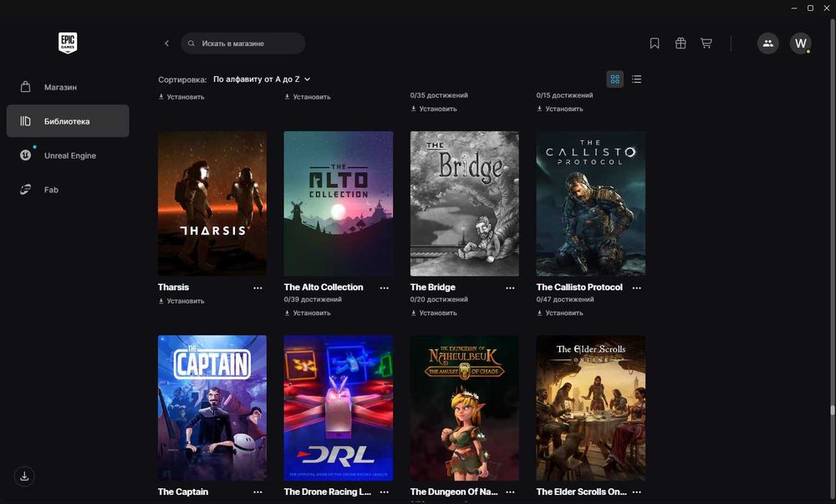
Task: Open the wishlist bookmark icon
Action: pyautogui.click(x=655, y=43)
